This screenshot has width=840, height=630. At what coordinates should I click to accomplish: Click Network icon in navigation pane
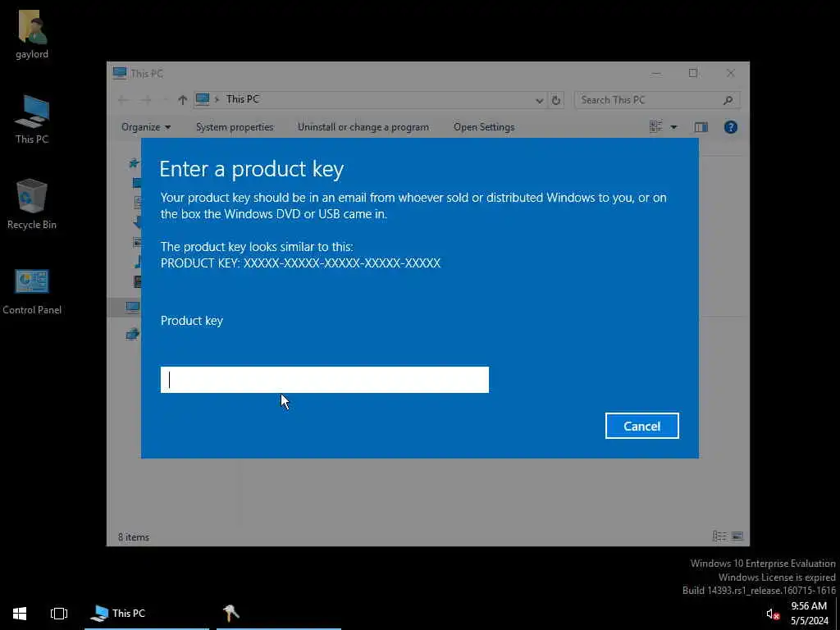click(x=132, y=335)
